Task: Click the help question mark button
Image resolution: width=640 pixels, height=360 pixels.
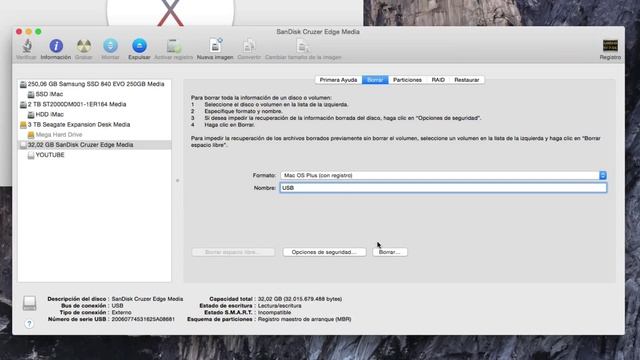Action: coord(29,324)
